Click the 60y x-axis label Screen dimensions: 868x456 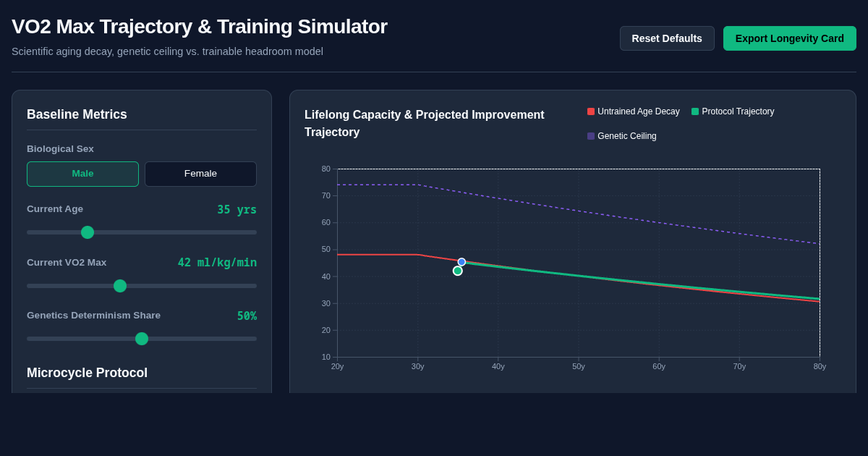coord(659,366)
